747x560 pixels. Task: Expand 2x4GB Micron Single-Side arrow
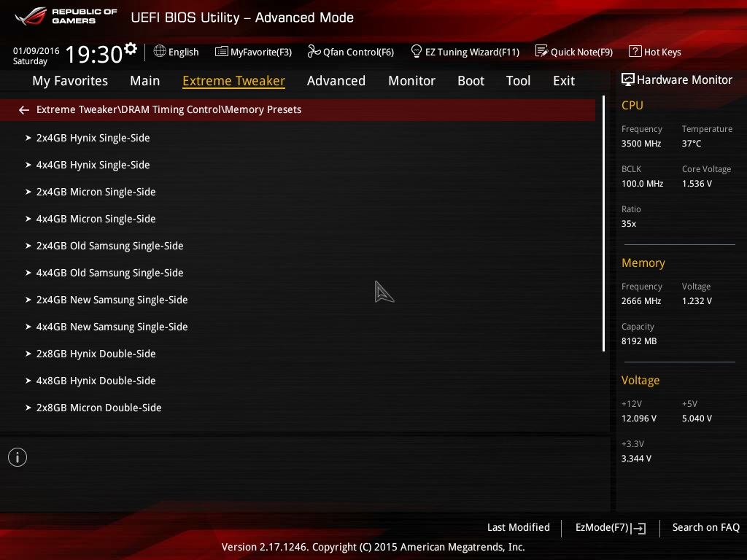[28, 192]
